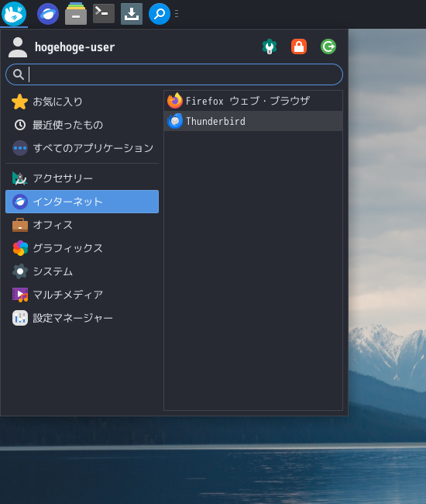Open オフィス category
Image resolution: width=426 pixels, height=504 pixels.
[x=82, y=225]
